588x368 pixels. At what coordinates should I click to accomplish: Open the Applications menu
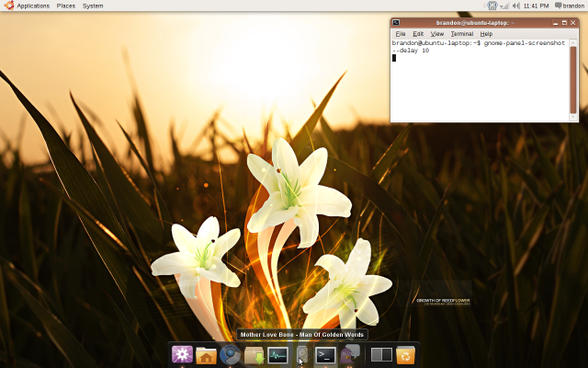coord(33,6)
